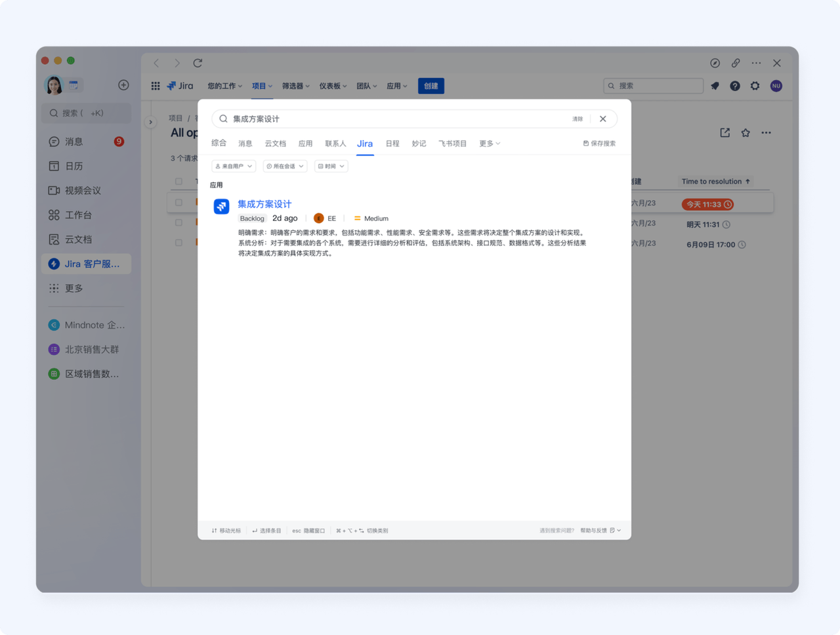Screen dimensions: 840x635
Task: Click the Backlog status label
Action: coord(252,218)
